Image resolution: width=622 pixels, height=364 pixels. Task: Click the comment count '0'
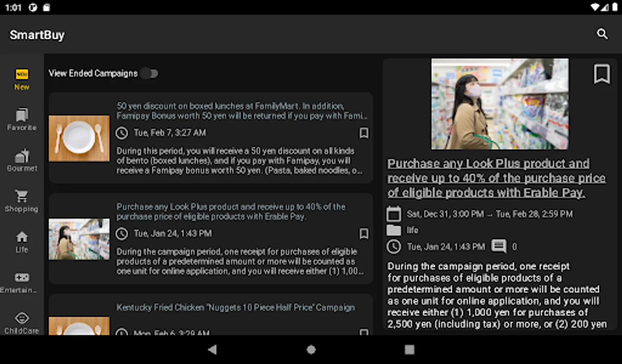(x=514, y=247)
